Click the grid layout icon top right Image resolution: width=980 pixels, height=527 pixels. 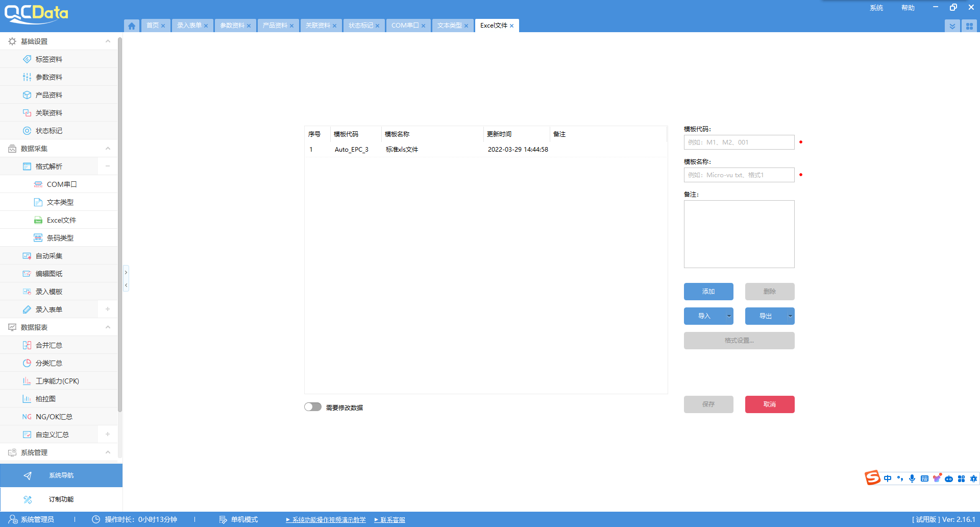coord(969,26)
